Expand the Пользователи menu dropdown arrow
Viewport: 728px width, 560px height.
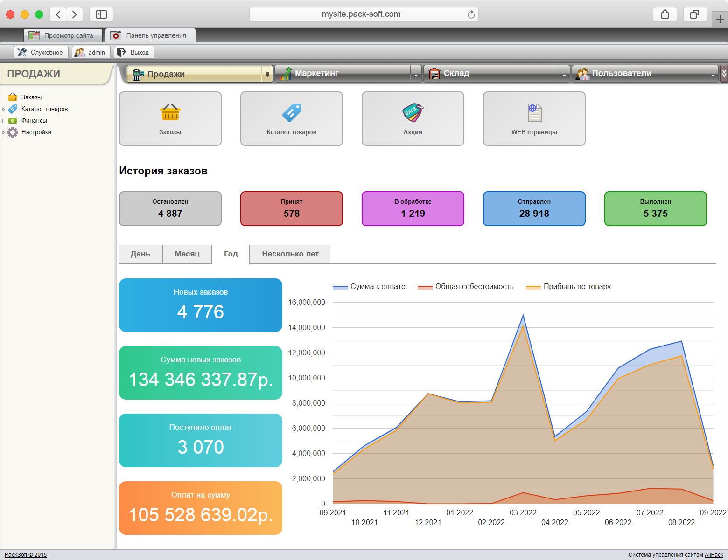tap(713, 74)
